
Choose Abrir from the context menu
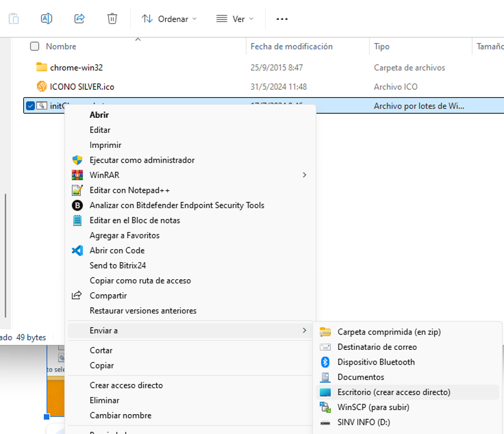click(99, 115)
